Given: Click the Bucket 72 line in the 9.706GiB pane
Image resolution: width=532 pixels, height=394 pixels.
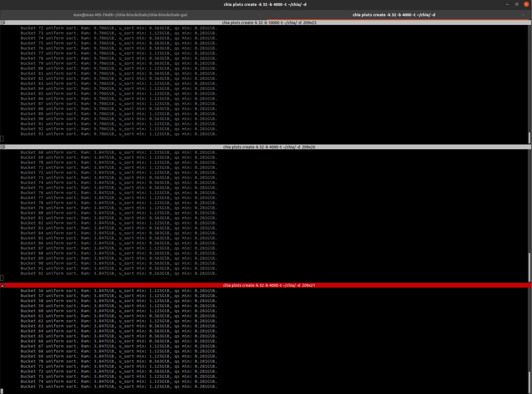Looking at the screenshot, I should [119, 28].
